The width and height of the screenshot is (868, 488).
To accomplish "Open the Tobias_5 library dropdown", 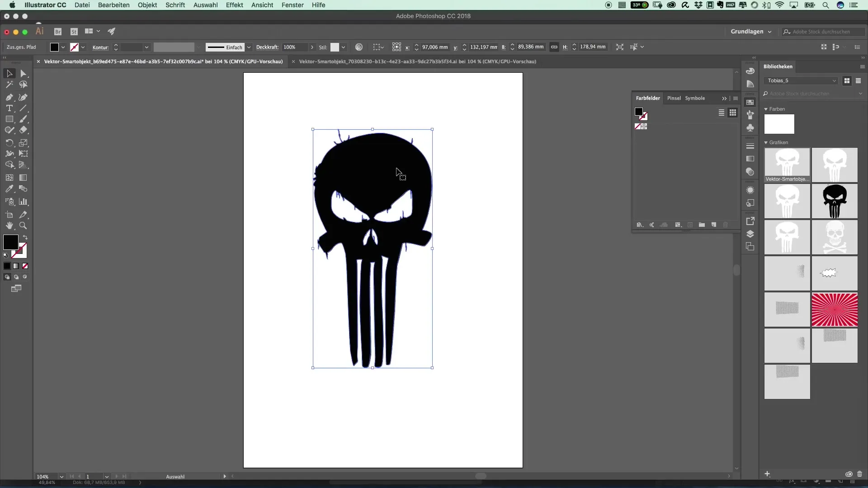I will (801, 81).
